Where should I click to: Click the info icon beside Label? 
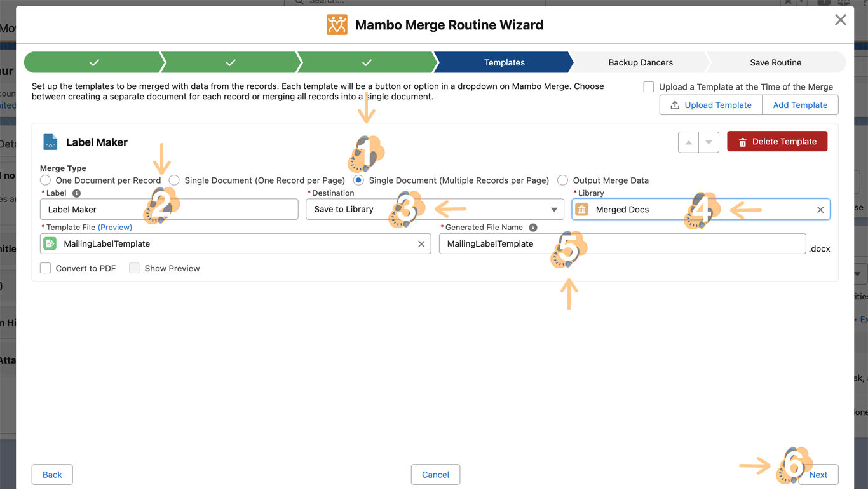click(x=76, y=193)
